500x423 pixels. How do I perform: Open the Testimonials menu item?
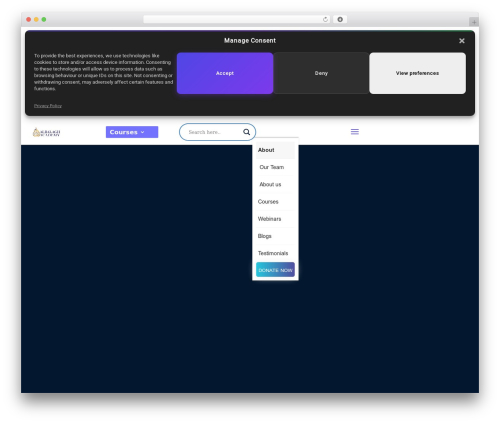point(275,253)
